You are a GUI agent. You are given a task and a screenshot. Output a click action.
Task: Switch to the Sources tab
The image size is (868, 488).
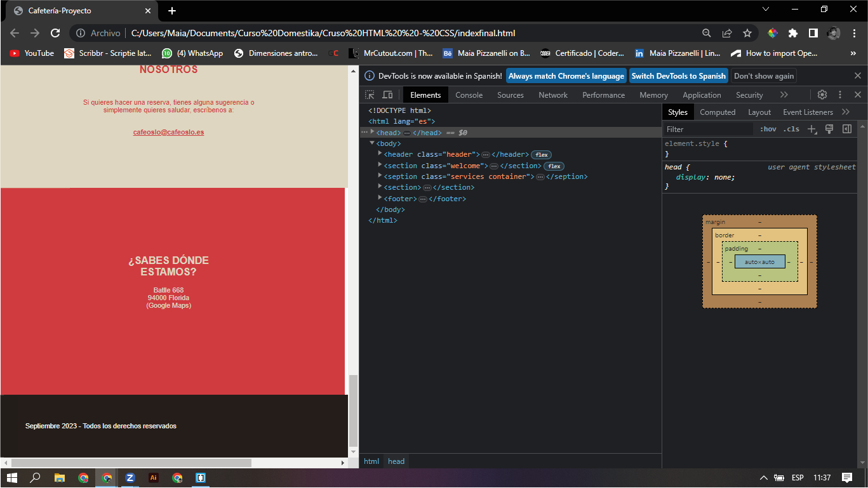point(511,95)
